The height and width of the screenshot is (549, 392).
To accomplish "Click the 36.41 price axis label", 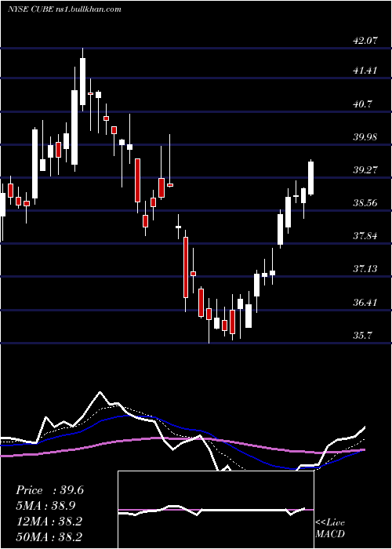I will (x=365, y=302).
